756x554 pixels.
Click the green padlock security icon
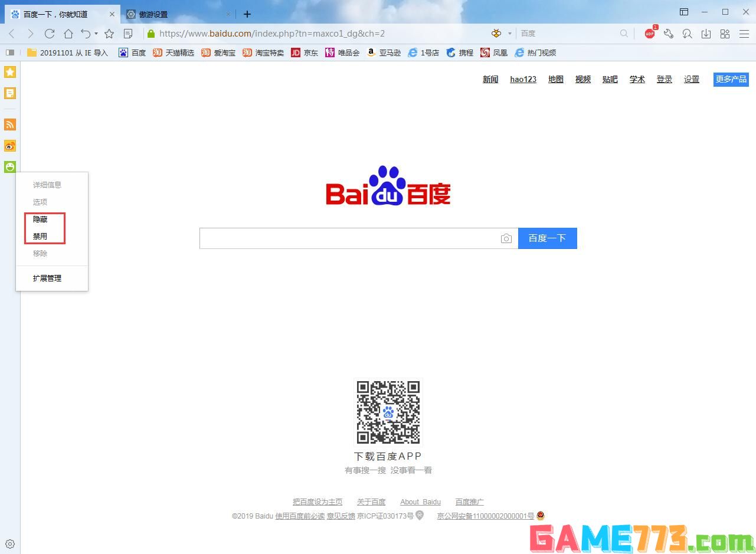click(151, 34)
